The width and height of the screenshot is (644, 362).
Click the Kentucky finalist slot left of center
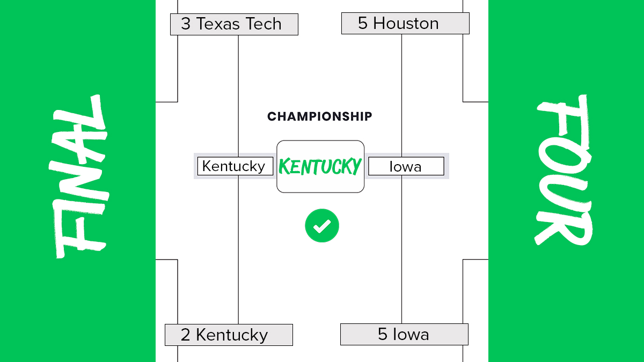(234, 166)
